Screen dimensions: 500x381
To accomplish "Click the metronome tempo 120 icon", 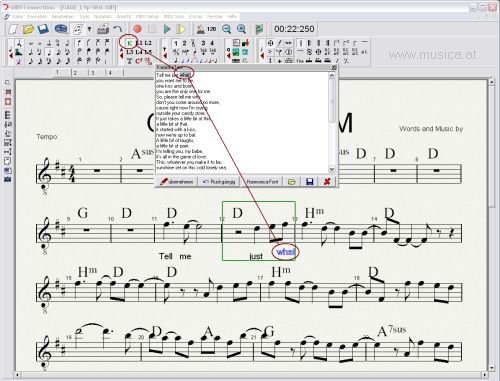I will tap(207, 29).
